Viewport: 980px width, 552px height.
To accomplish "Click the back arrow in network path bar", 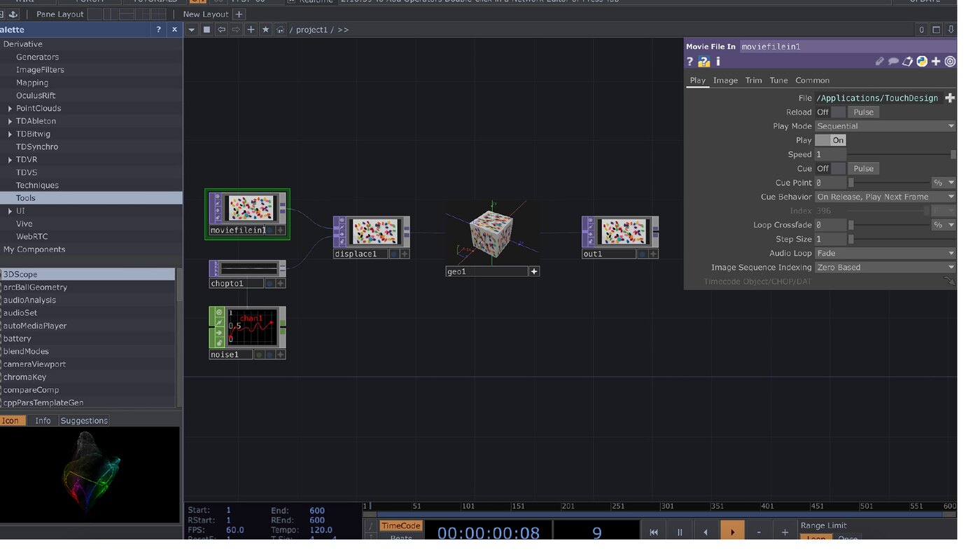I will point(221,29).
